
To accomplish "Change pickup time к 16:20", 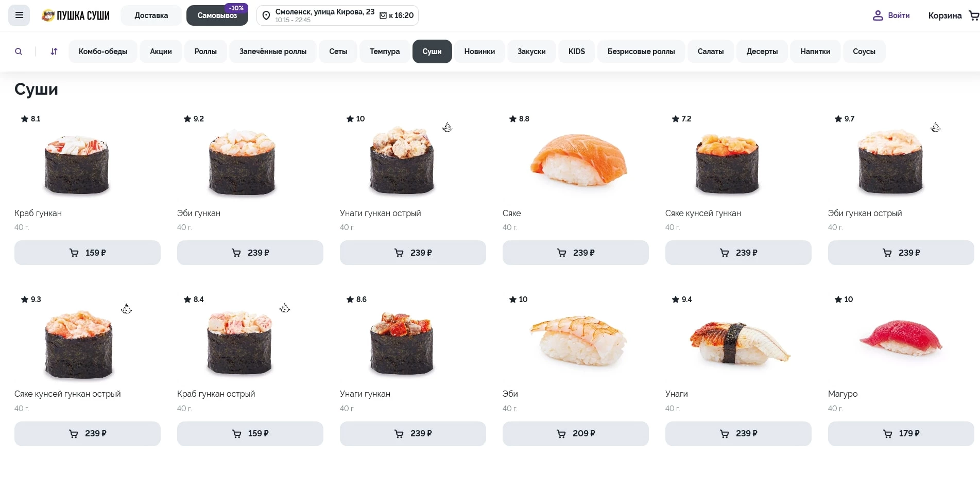I will point(397,15).
